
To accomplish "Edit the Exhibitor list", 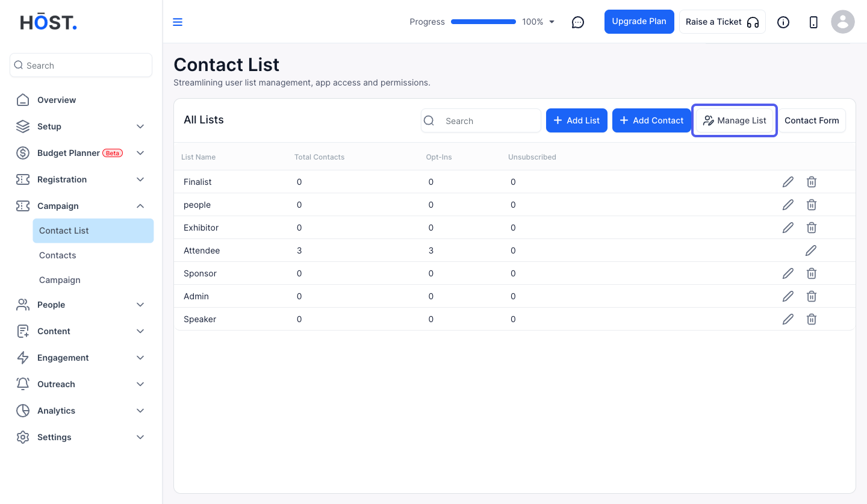I will (x=788, y=228).
